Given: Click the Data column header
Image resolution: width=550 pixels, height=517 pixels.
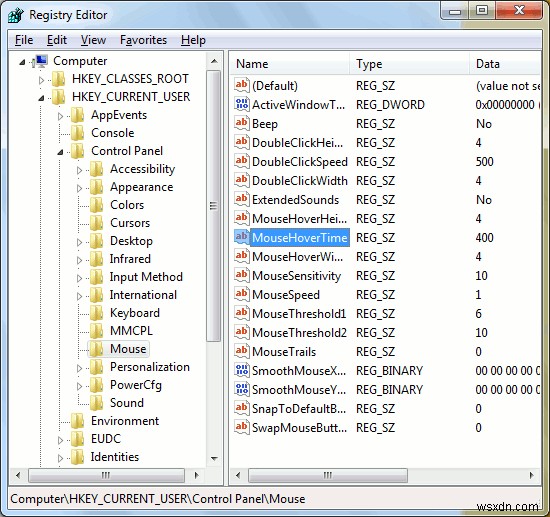Looking at the screenshot, I should (x=505, y=64).
